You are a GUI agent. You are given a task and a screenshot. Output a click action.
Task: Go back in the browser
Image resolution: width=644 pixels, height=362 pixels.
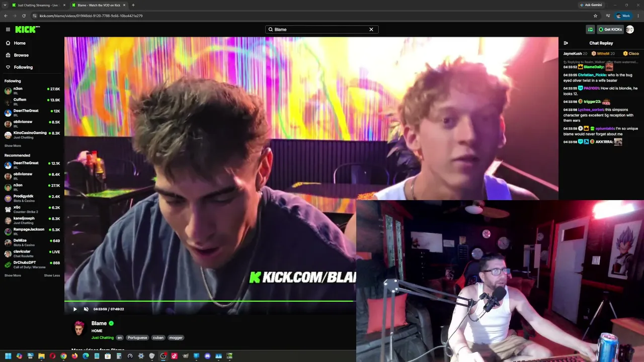(x=6, y=16)
